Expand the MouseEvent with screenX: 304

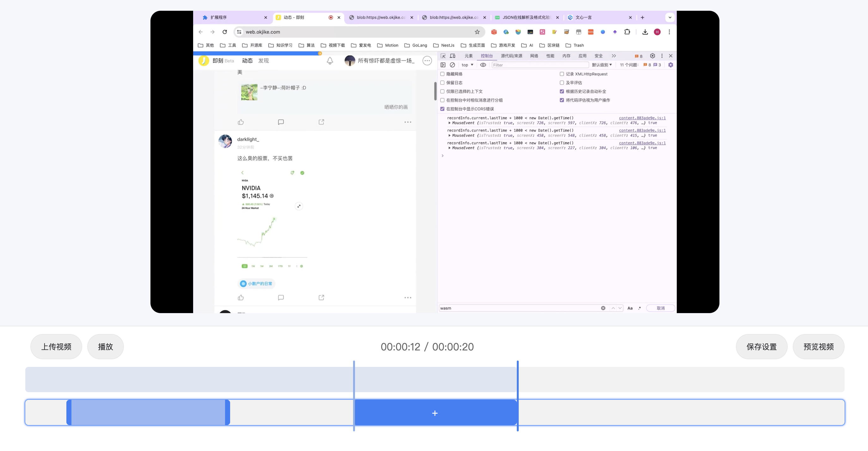(449, 148)
